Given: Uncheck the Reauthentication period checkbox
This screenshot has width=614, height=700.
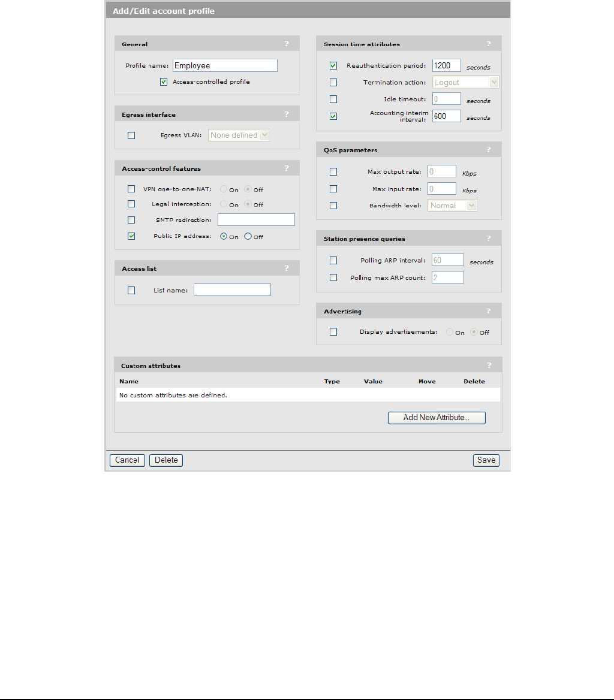Looking at the screenshot, I should point(333,66).
